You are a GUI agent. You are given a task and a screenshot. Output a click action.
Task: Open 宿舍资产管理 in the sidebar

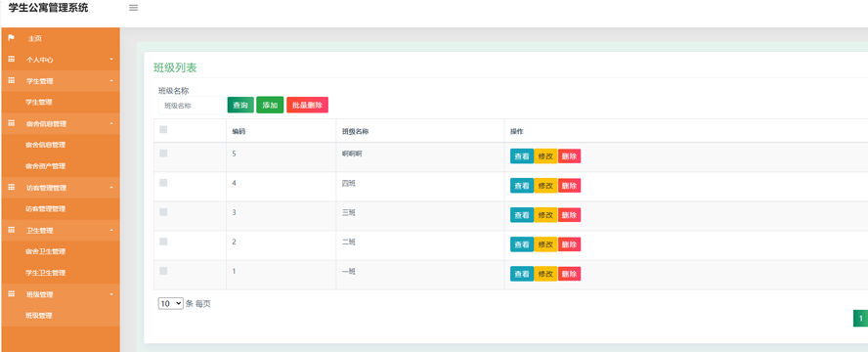click(45, 166)
